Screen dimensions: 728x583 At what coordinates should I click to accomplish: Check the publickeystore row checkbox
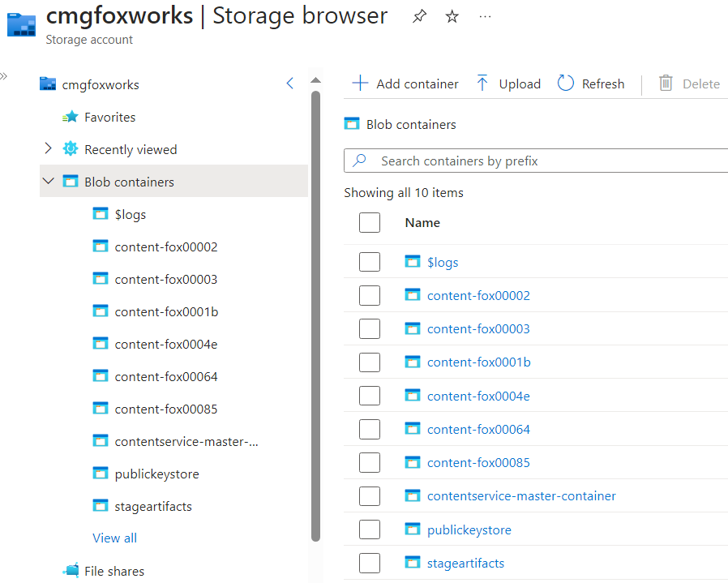coord(370,529)
